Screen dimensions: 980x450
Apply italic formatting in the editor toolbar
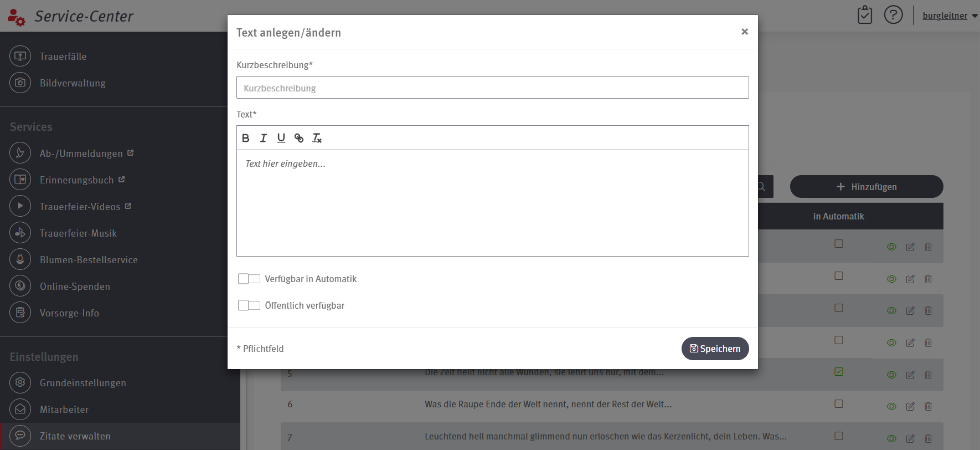(264, 138)
